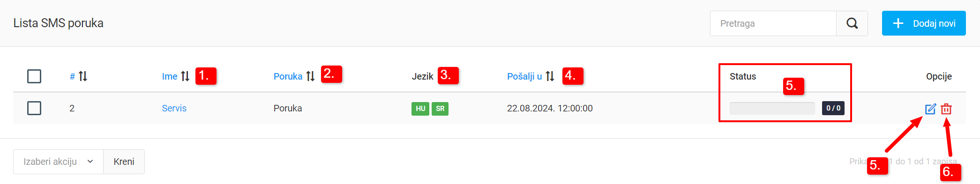The image size is (980, 184).
Task: Open the Servis link
Action: [174, 108]
